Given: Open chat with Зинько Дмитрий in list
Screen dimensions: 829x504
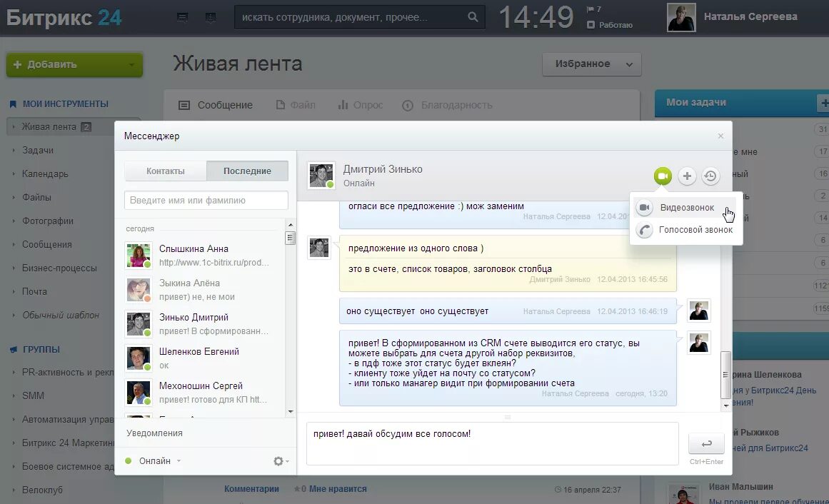Looking at the screenshot, I should pyautogui.click(x=204, y=324).
